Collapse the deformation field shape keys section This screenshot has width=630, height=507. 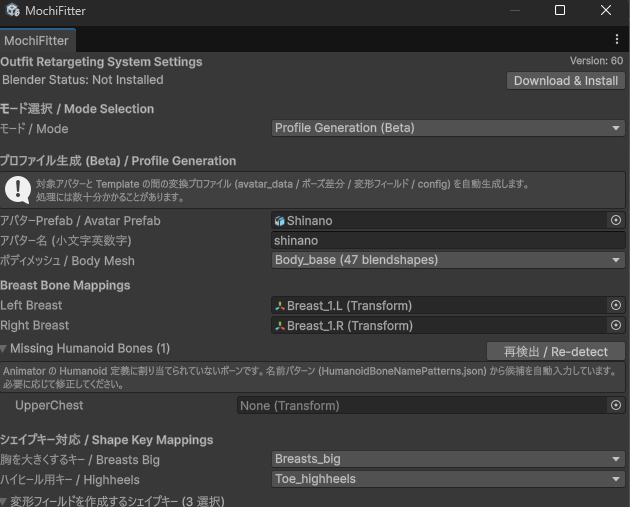(4, 501)
